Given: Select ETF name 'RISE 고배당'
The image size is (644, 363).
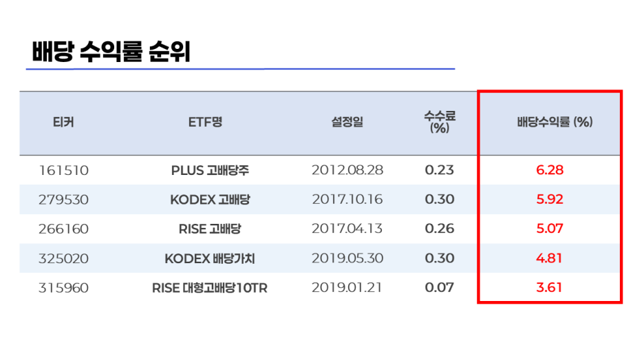Looking at the screenshot, I should 210,229.
